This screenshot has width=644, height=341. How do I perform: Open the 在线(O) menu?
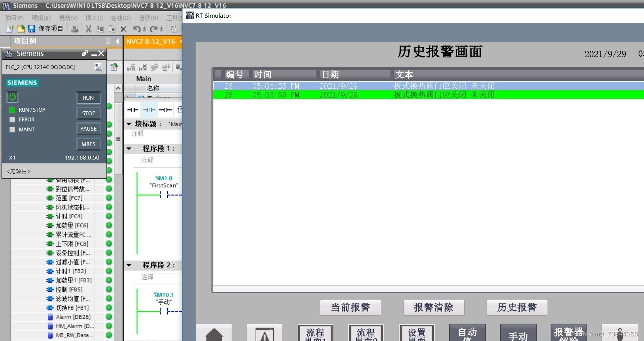pos(121,18)
